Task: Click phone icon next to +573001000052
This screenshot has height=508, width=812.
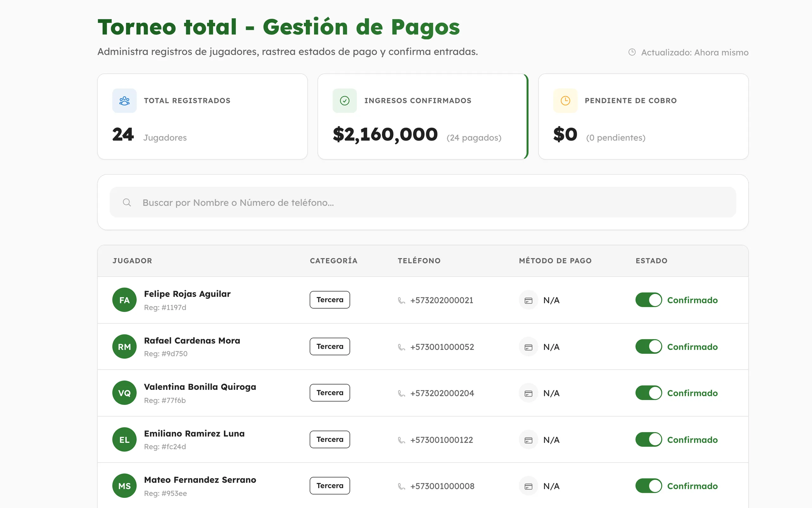Action: [401, 347]
